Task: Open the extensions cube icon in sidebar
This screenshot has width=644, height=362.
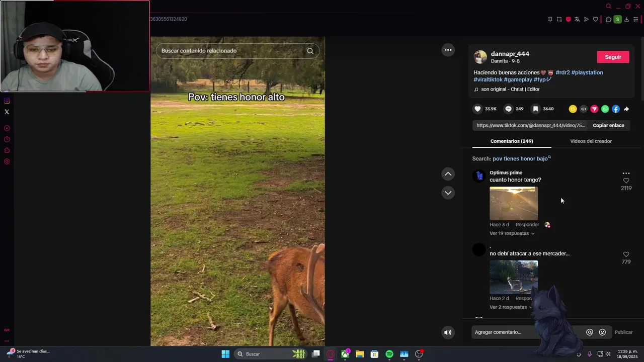Action: 7,150
